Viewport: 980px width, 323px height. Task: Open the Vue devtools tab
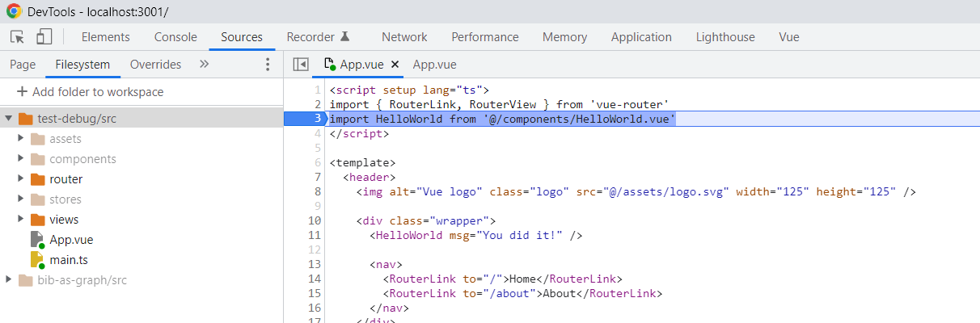[x=789, y=37]
